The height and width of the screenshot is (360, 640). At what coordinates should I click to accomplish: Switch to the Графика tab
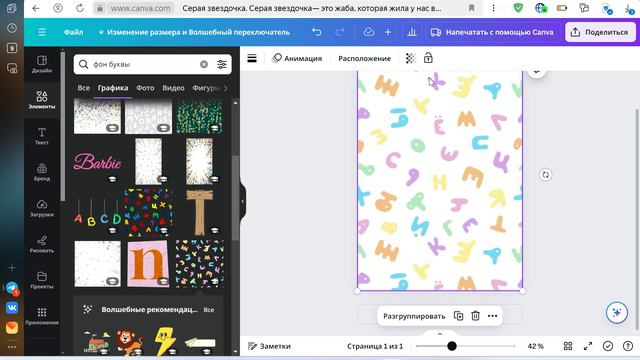point(113,88)
